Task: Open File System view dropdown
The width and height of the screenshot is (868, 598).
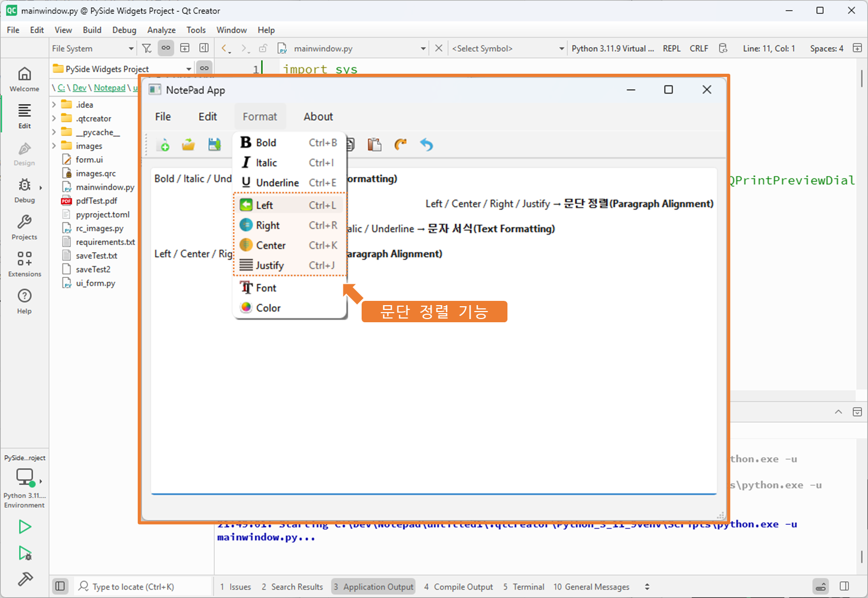Action: click(x=93, y=48)
